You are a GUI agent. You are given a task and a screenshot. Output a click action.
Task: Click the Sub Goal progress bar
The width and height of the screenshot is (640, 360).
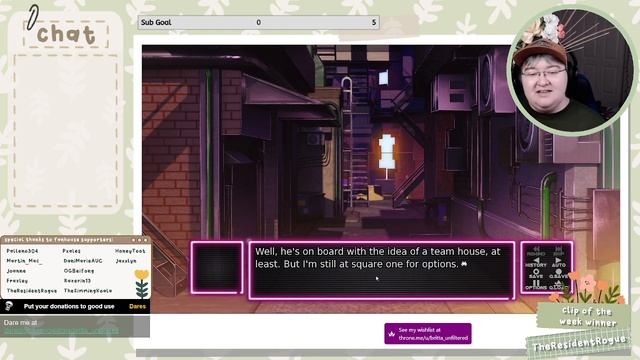[259, 22]
